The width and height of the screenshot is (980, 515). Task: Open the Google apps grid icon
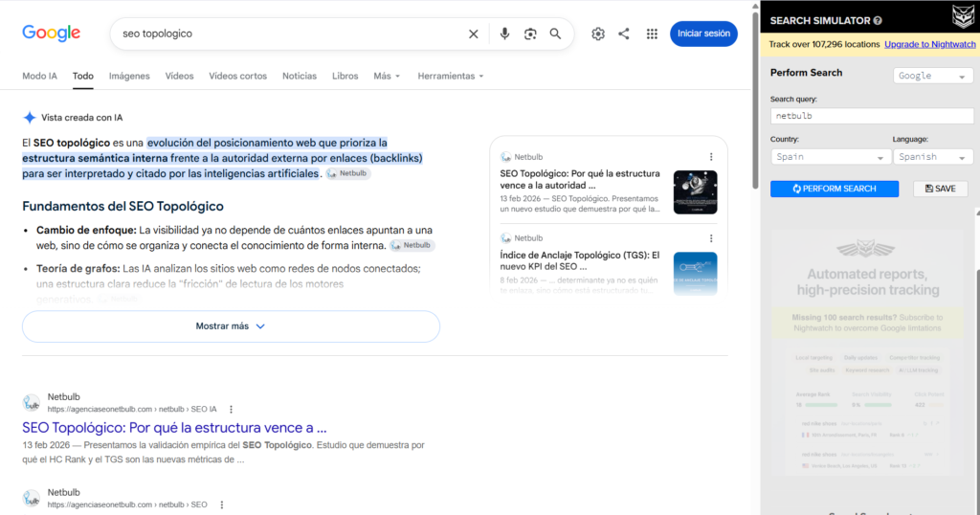click(x=652, y=34)
